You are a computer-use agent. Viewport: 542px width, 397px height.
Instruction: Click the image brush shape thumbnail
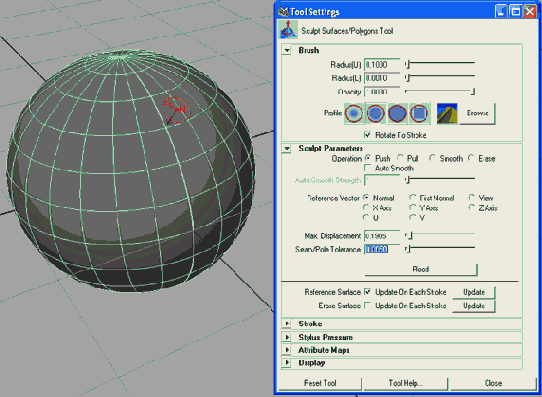coord(447,113)
